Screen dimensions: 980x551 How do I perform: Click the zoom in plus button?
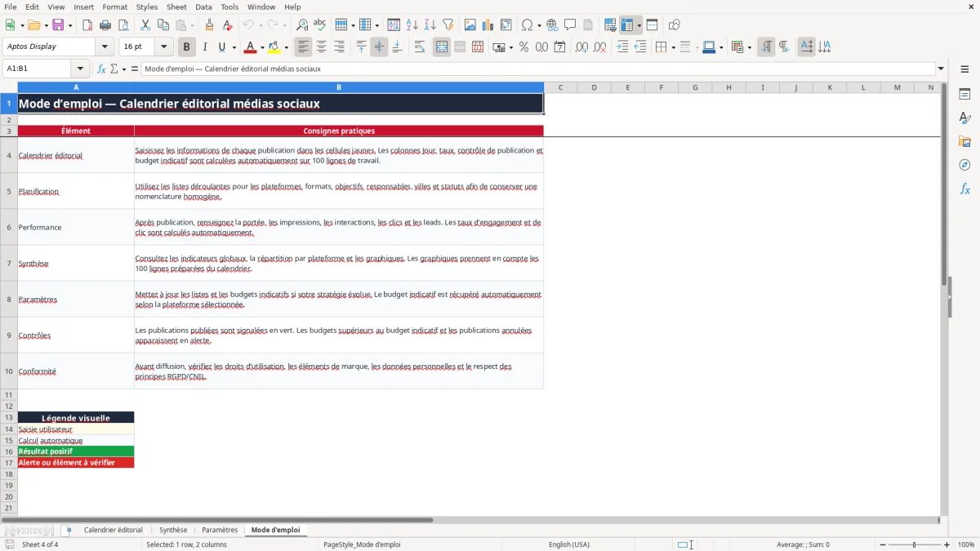click(x=947, y=544)
